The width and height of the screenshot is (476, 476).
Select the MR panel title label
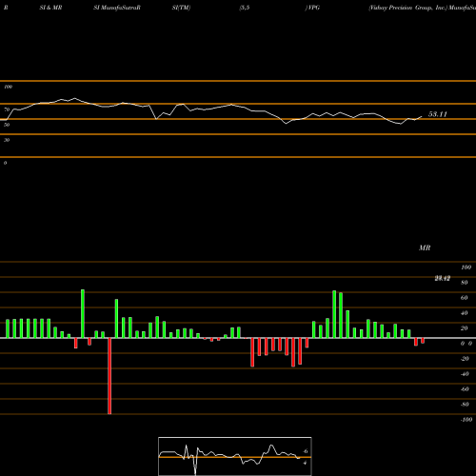pos(425,248)
